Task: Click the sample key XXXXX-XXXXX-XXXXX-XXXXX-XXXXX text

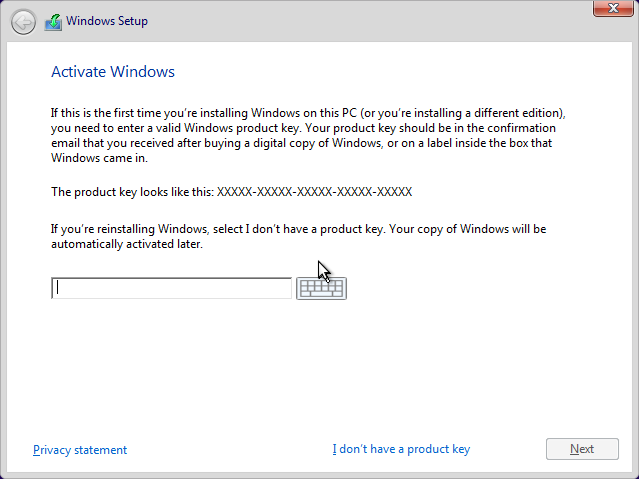Action: pyautogui.click(x=314, y=192)
